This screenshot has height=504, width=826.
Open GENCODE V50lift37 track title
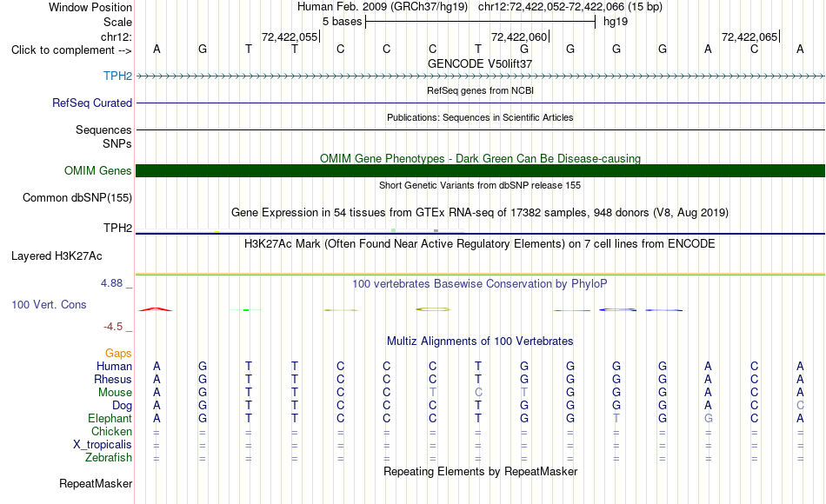pos(479,63)
